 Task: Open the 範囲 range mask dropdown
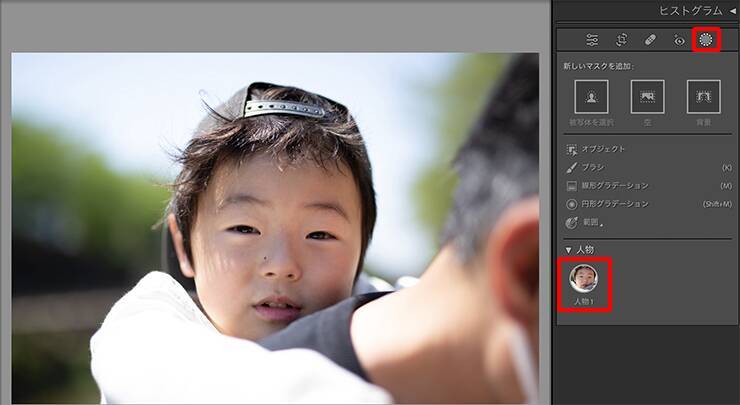[590, 221]
